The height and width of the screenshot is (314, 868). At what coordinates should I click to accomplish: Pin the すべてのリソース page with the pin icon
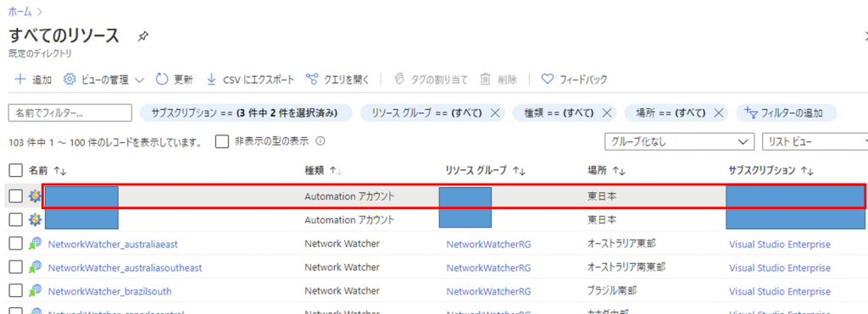point(142,36)
